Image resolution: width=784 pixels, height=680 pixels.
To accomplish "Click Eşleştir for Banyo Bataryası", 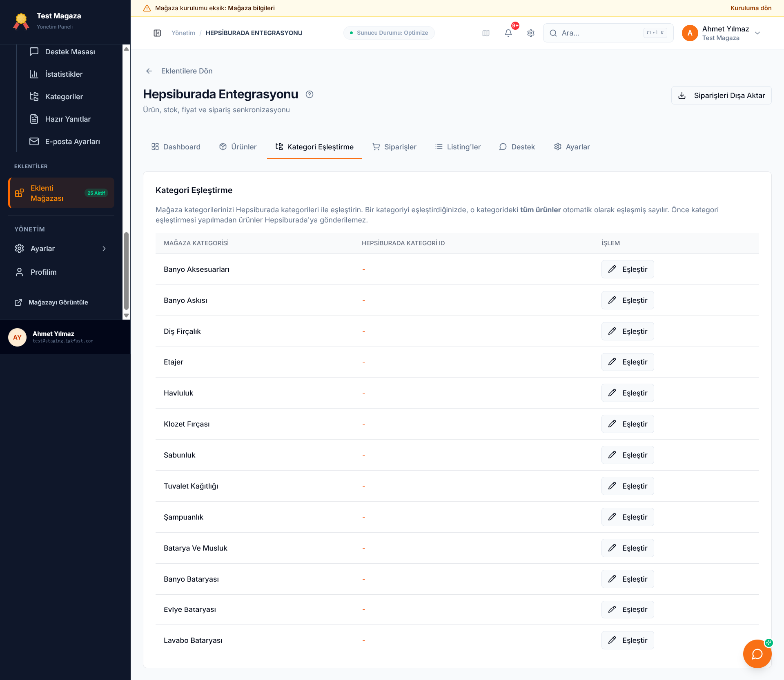I will click(628, 579).
